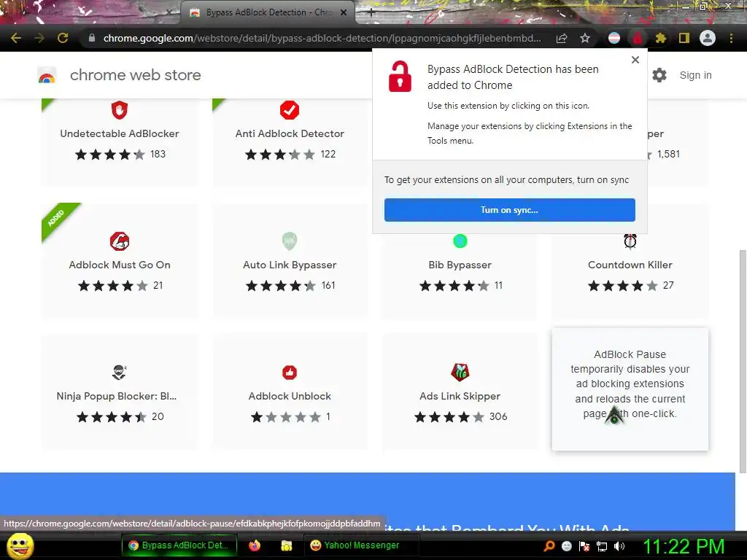The width and height of the screenshot is (747, 560).
Task: Open a new browser tab
Action: click(371, 13)
